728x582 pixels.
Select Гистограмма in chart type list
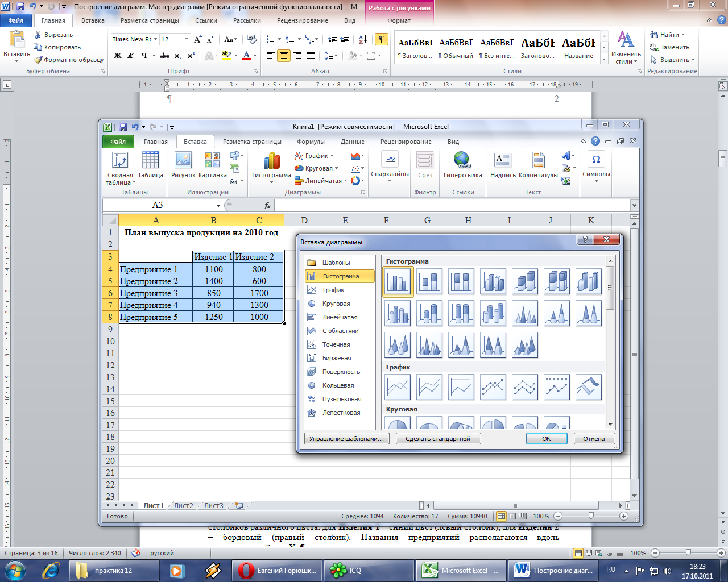[x=340, y=276]
